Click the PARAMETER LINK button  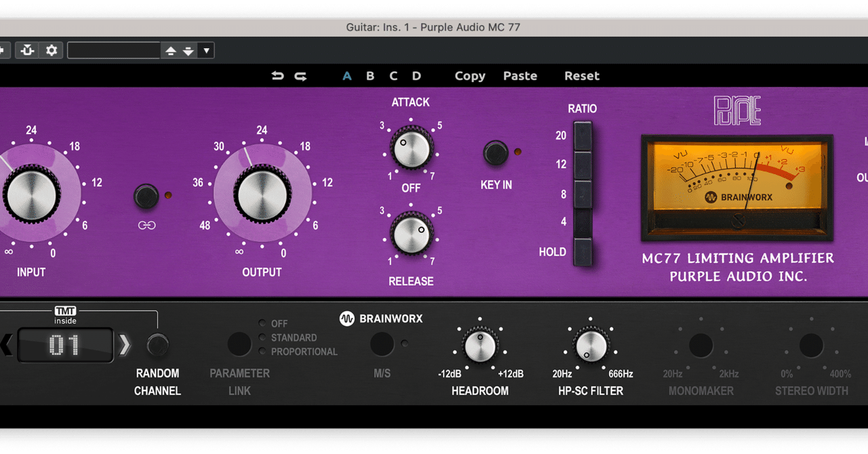pyautogui.click(x=239, y=344)
